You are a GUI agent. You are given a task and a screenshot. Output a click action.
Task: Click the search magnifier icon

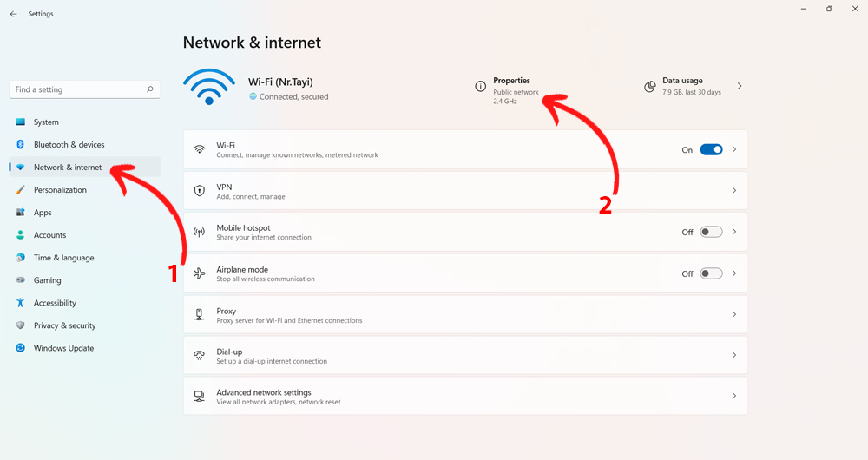tap(150, 89)
